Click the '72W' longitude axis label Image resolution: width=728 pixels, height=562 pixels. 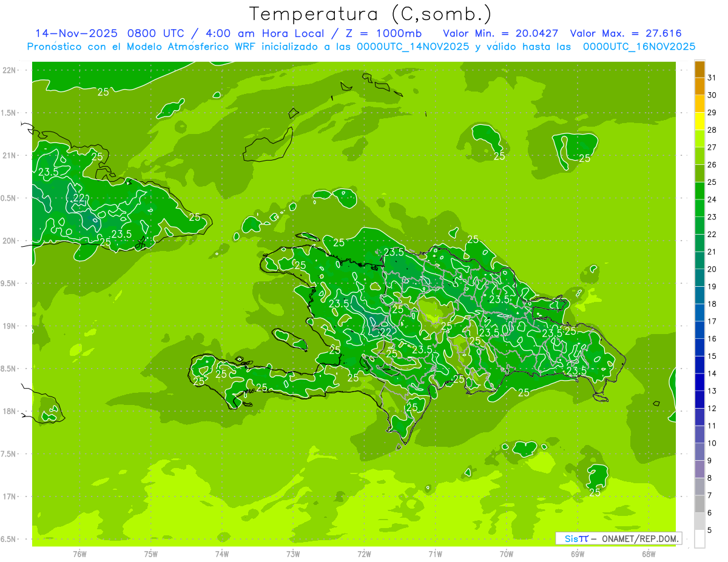364,554
